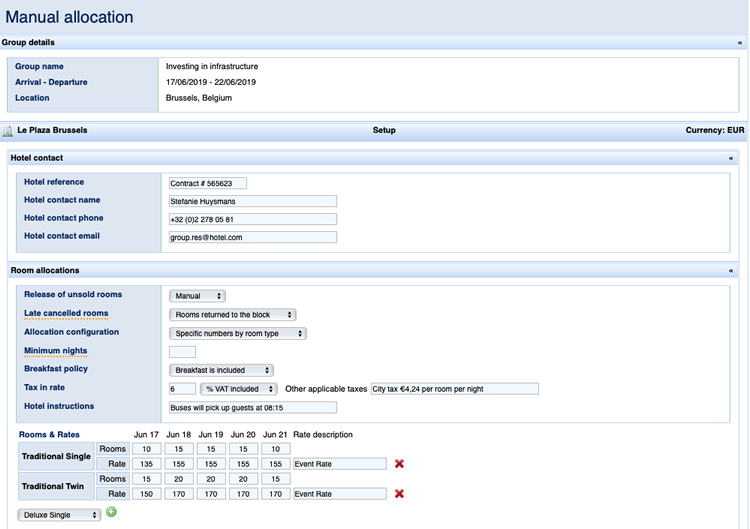The image size is (750, 529).
Task: Open the Allocation configuration dropdown
Action: [238, 333]
